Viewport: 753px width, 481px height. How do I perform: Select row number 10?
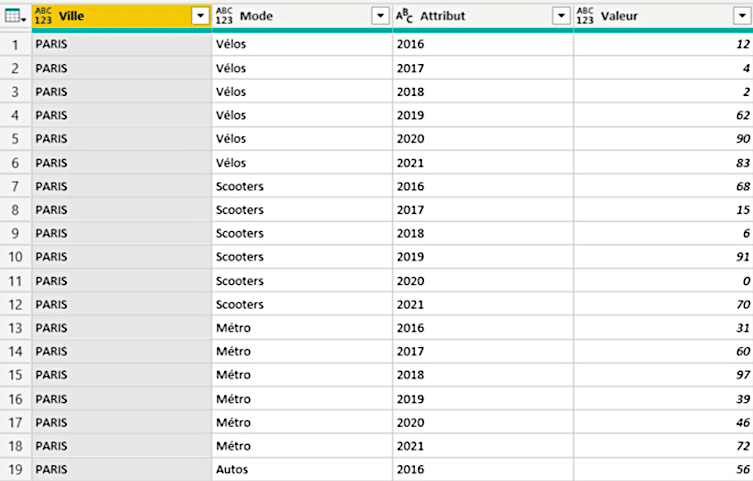pos(15,257)
